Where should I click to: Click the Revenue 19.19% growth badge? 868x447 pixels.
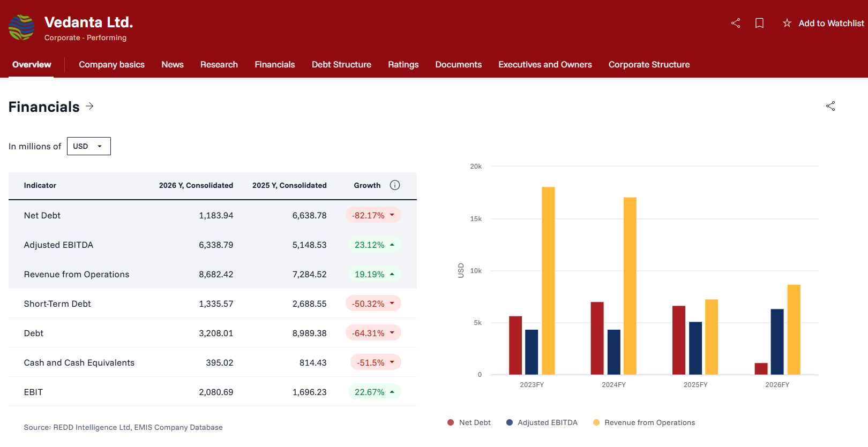pos(375,274)
